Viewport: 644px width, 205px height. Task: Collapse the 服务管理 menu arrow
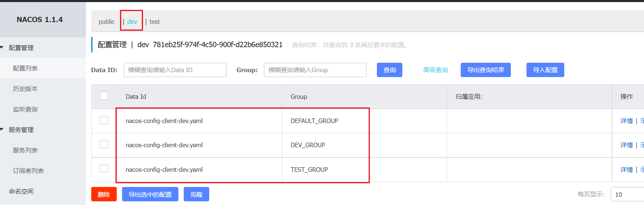[x=2, y=130]
